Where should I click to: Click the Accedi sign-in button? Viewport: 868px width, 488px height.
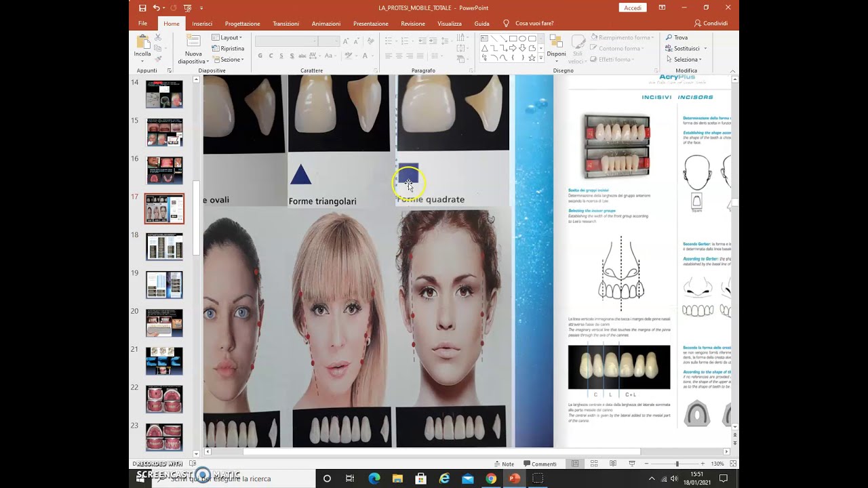click(633, 7)
